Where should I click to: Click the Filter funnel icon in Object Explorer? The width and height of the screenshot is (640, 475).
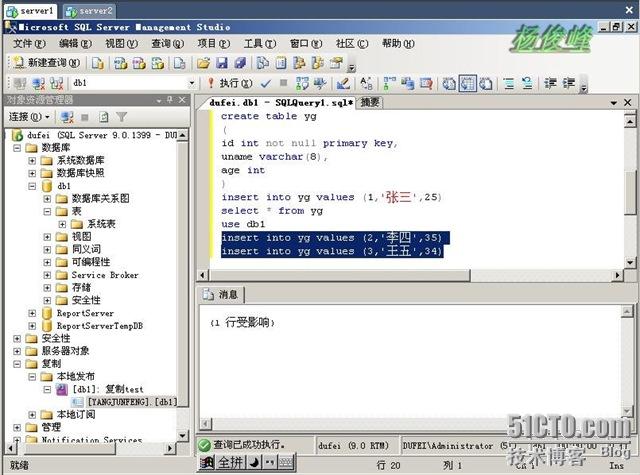tap(121, 117)
